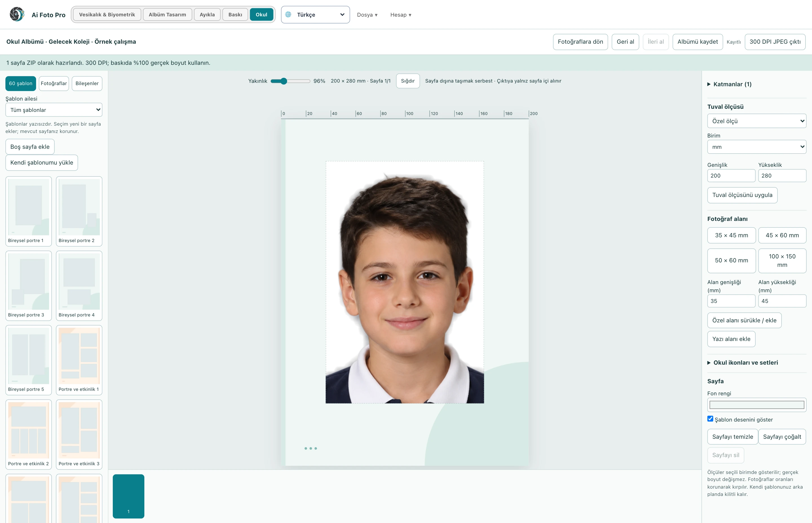812x523 pixels.
Task: Click Fotoğraflara dön button
Action: point(580,42)
